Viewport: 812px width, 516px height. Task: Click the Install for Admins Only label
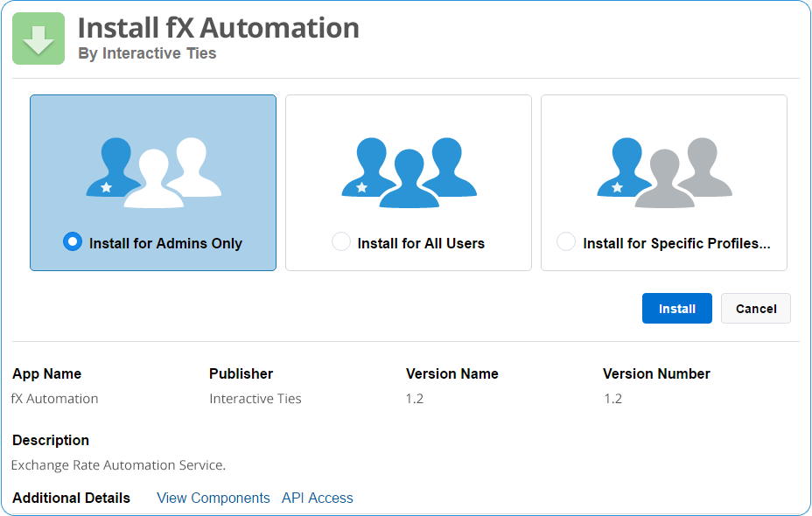(165, 243)
